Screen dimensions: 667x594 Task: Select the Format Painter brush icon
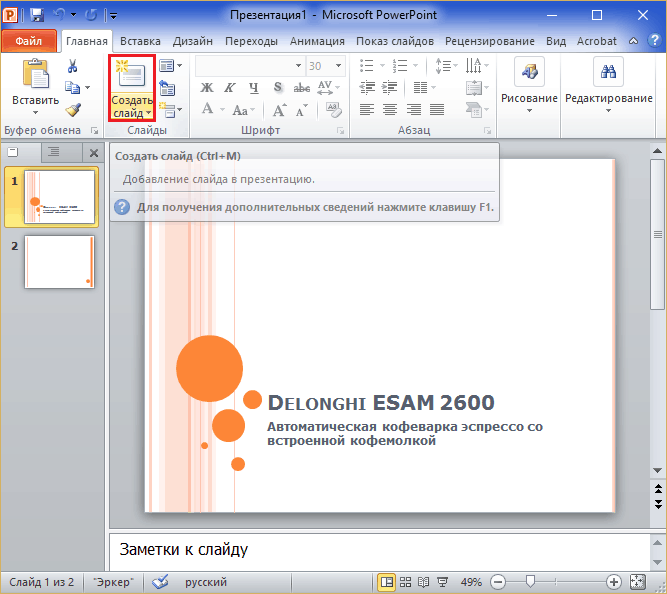73,110
